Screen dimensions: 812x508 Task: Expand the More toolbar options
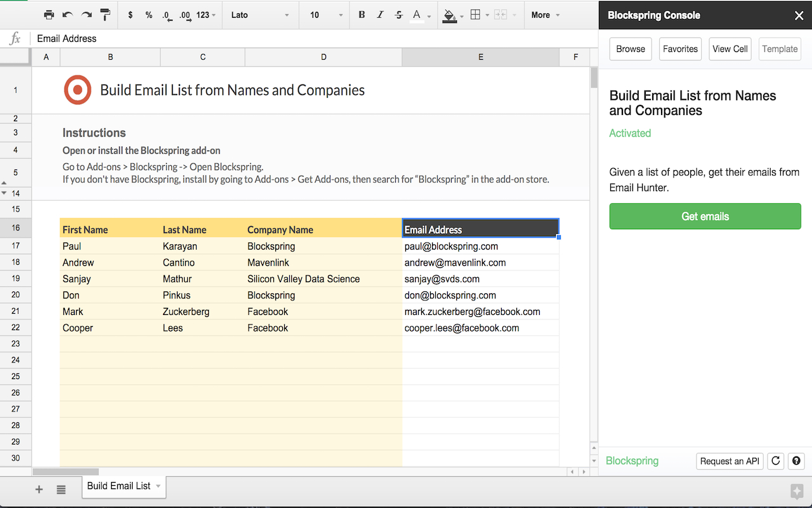(545, 15)
